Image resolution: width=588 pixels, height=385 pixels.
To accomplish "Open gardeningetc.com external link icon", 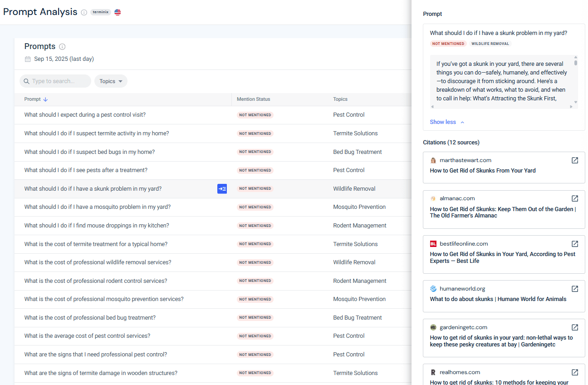I will coord(575,327).
